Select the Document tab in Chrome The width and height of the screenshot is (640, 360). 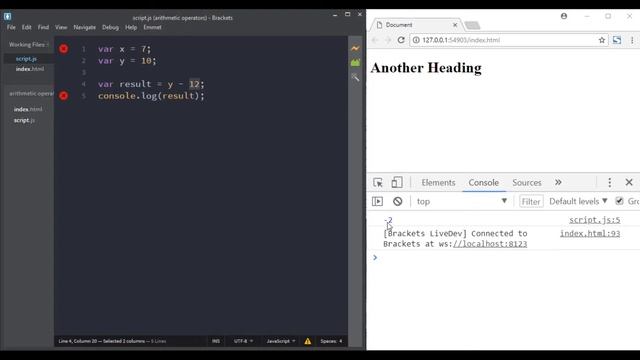point(416,25)
